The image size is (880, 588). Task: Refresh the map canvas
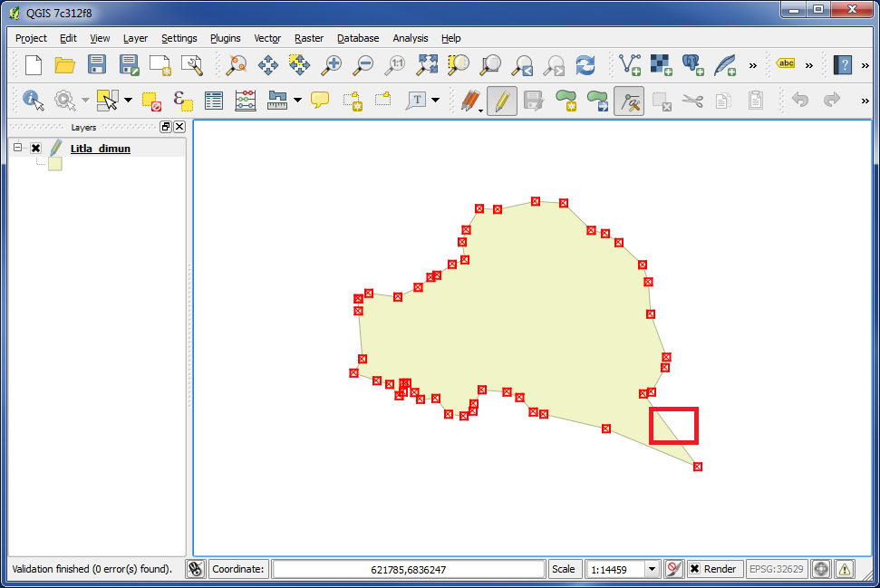pos(585,65)
